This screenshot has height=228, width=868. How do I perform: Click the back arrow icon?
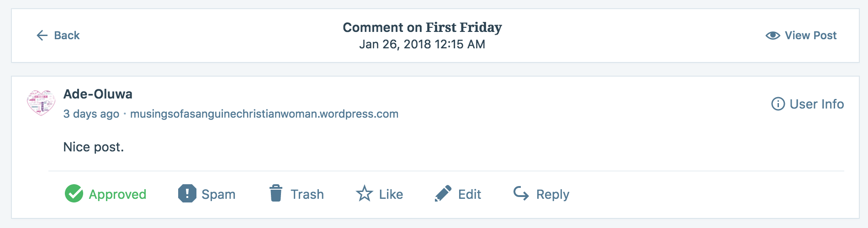coord(42,36)
